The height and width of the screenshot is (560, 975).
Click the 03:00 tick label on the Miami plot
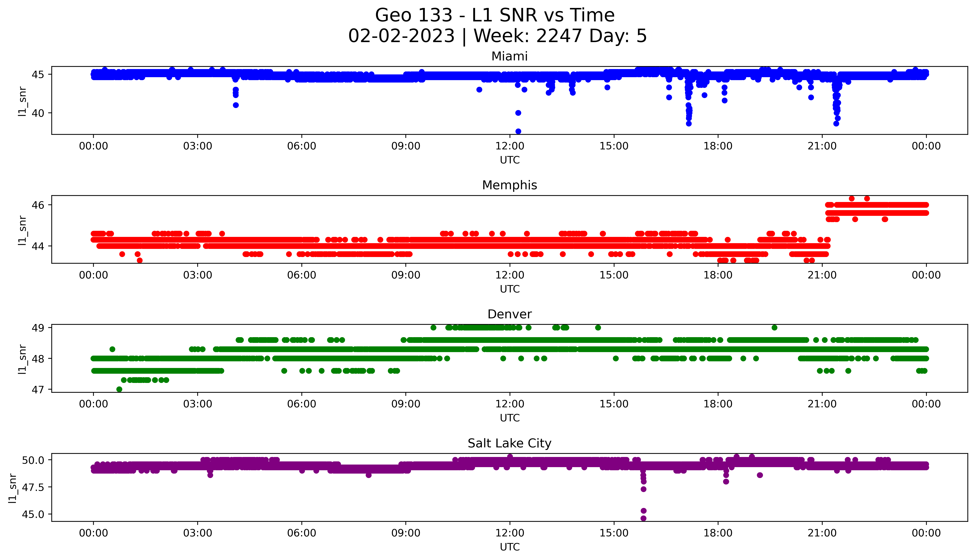(x=198, y=146)
